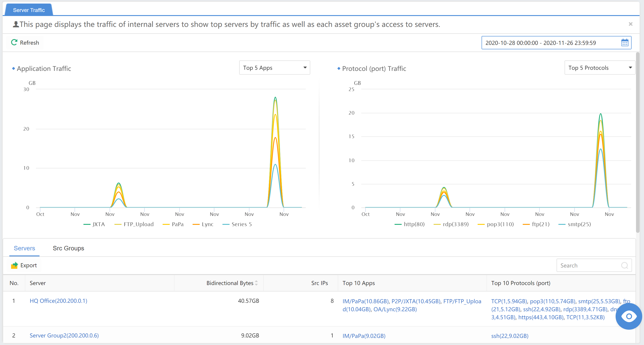Dismiss the info banner with X
This screenshot has width=644, height=345.
click(x=630, y=24)
